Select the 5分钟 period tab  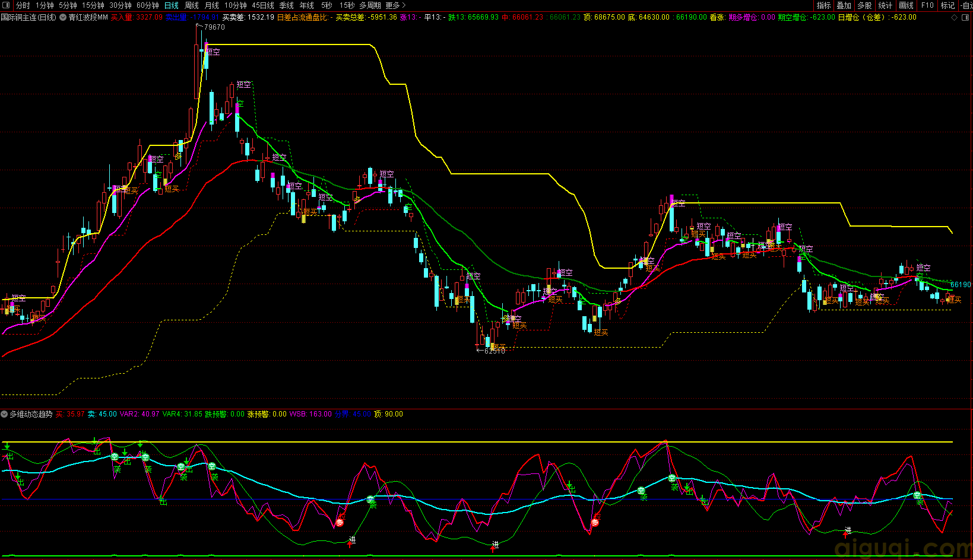click(68, 5)
